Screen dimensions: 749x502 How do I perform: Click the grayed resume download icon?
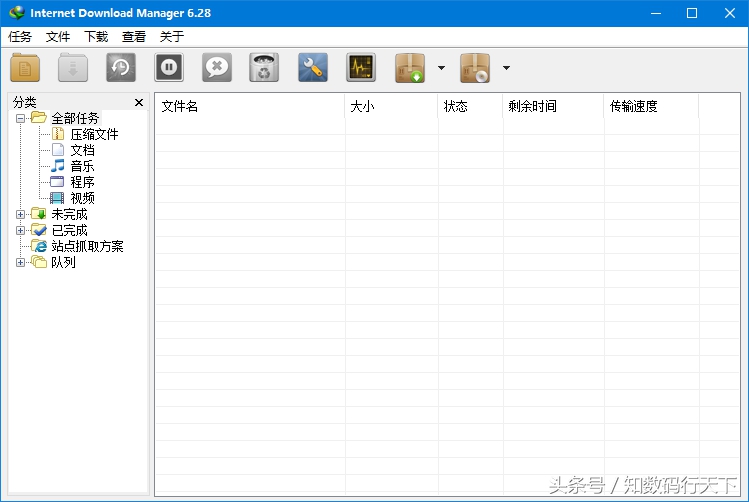[x=73, y=67]
